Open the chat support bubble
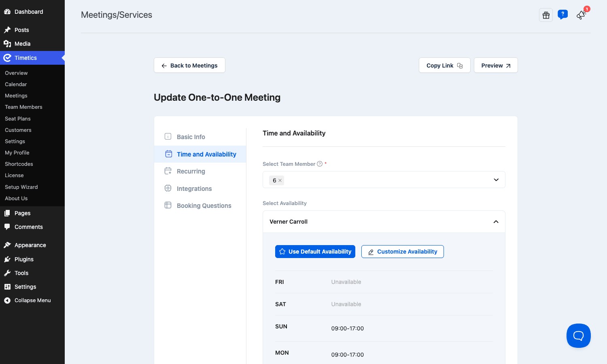Viewport: 607px width, 364px height. coord(579,336)
